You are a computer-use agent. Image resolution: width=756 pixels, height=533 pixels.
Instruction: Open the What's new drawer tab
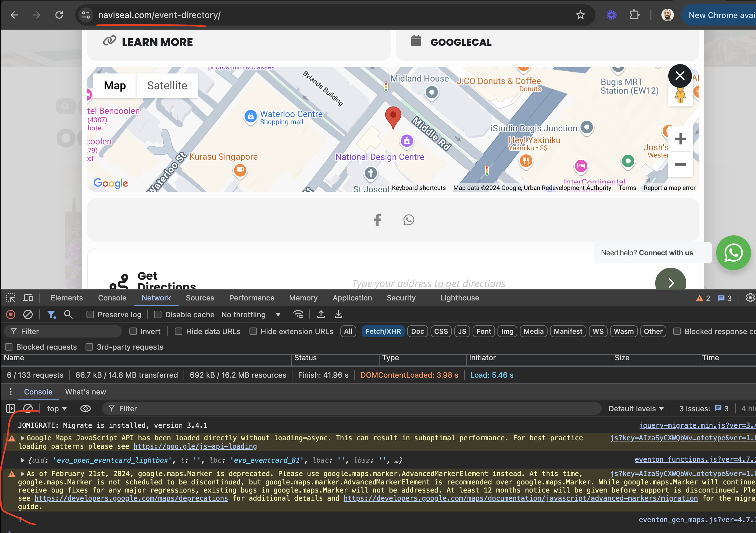tap(85, 392)
